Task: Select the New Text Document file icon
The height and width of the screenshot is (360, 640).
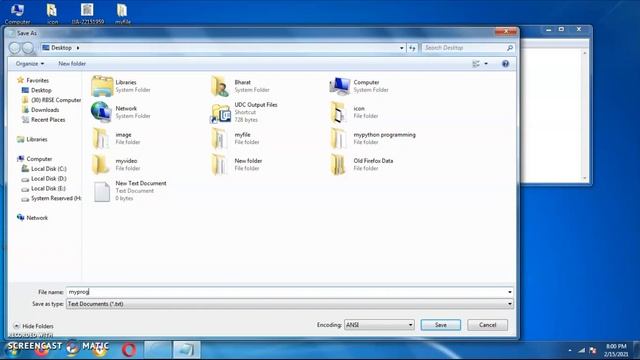Action: (102, 191)
